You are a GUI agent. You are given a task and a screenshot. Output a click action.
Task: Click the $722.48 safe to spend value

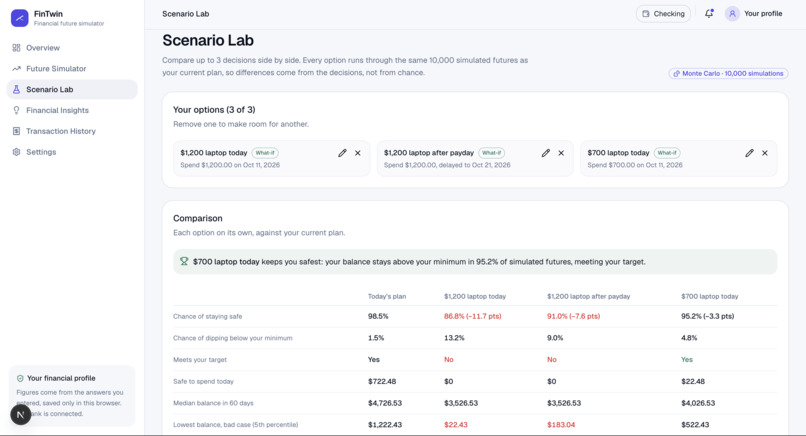(x=382, y=382)
